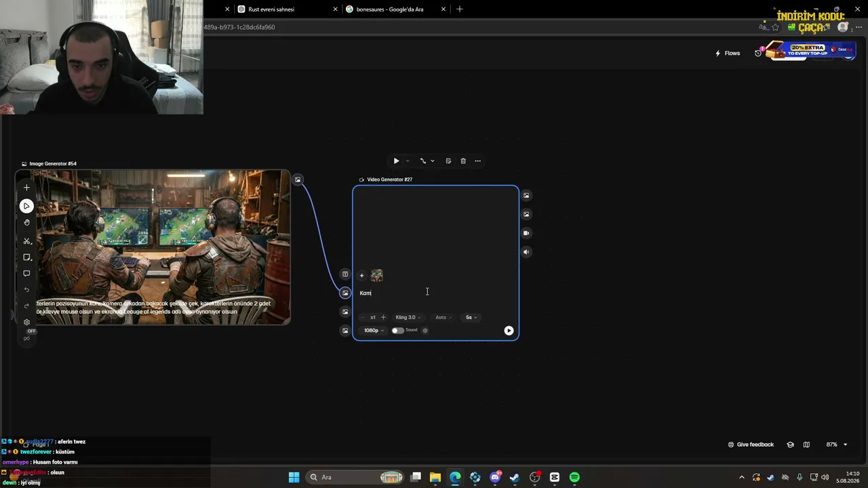868x488 pixels.
Task: Toggle the Sound switch on
Action: [x=397, y=331]
